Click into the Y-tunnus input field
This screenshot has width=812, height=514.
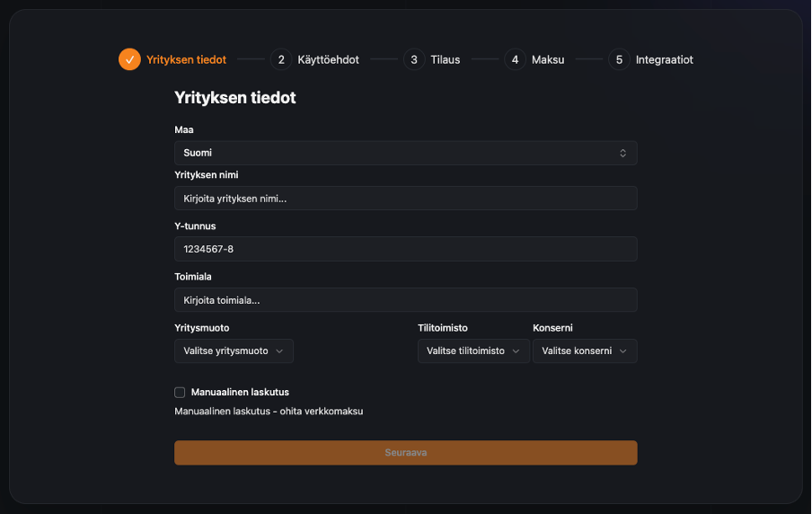pyautogui.click(x=405, y=249)
